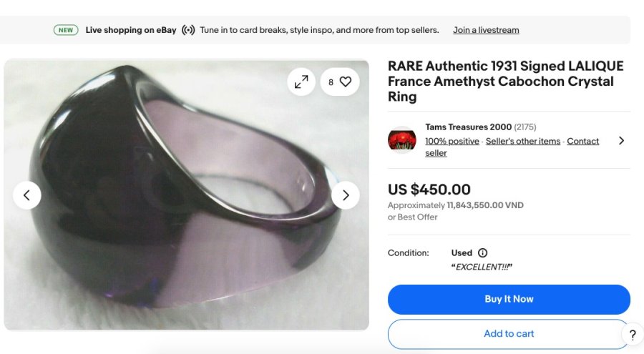Open Tams Treasures 2000 seller page

point(468,127)
